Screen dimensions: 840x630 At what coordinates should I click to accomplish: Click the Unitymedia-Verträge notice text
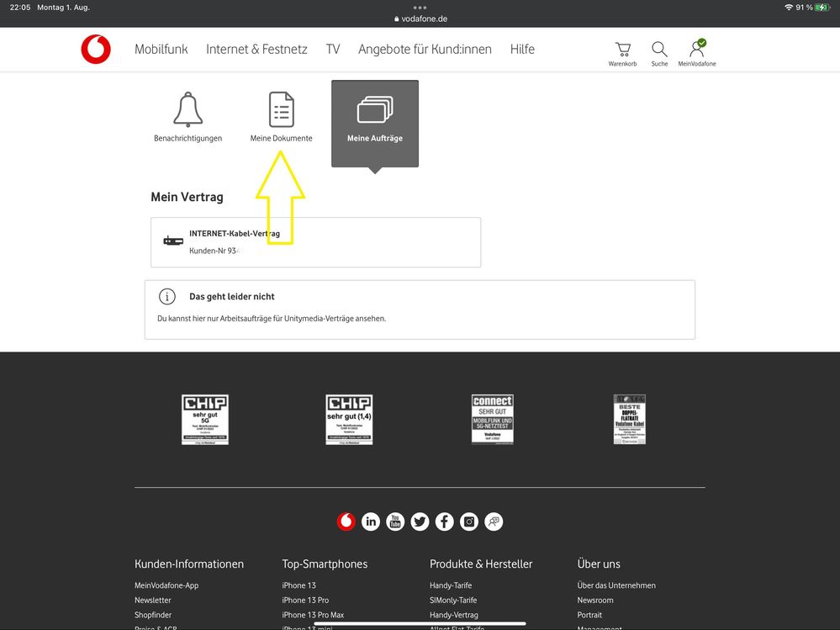(271, 318)
